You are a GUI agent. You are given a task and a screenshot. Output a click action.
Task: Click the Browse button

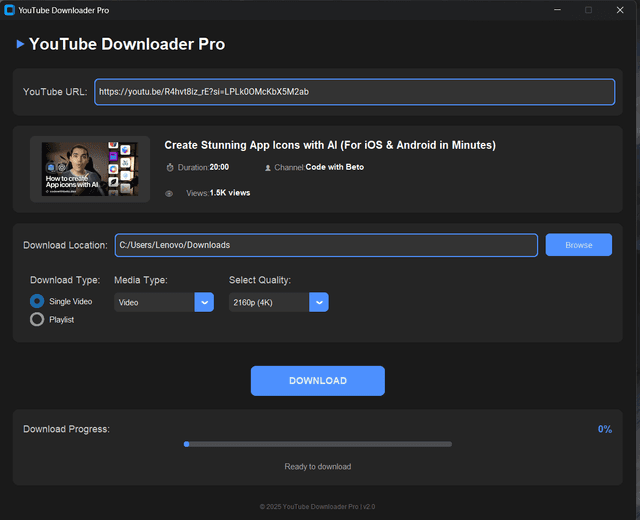[x=579, y=245]
